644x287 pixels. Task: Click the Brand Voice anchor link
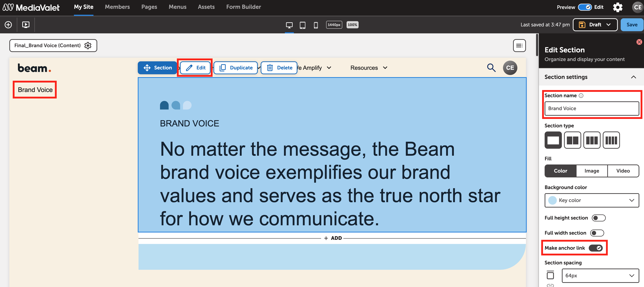tap(35, 90)
